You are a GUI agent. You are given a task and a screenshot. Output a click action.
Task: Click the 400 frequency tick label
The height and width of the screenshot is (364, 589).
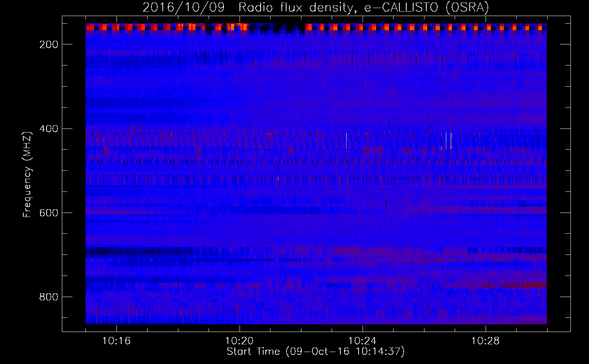click(x=49, y=129)
